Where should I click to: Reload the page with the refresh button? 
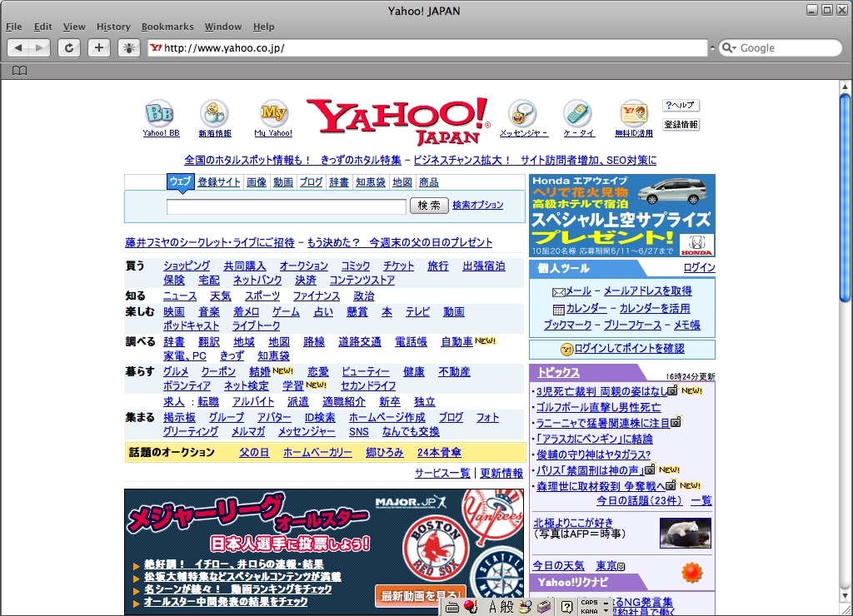69,47
